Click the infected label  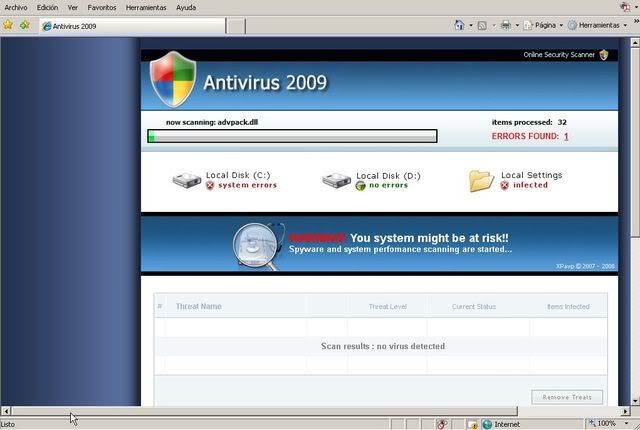pos(530,185)
